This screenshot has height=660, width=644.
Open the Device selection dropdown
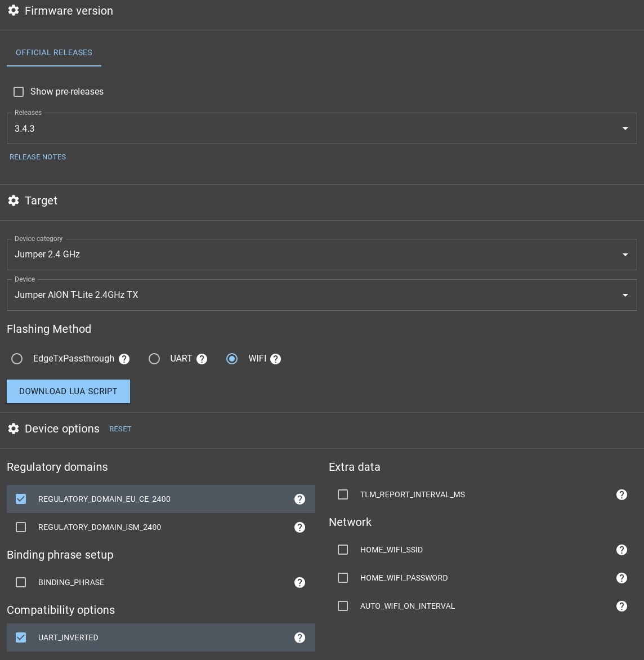tap(321, 295)
